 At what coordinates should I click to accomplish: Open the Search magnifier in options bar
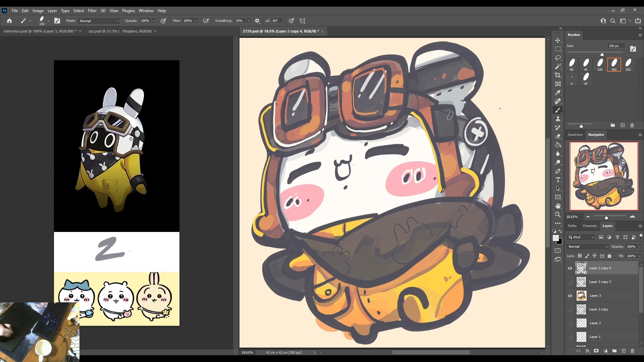[613, 21]
